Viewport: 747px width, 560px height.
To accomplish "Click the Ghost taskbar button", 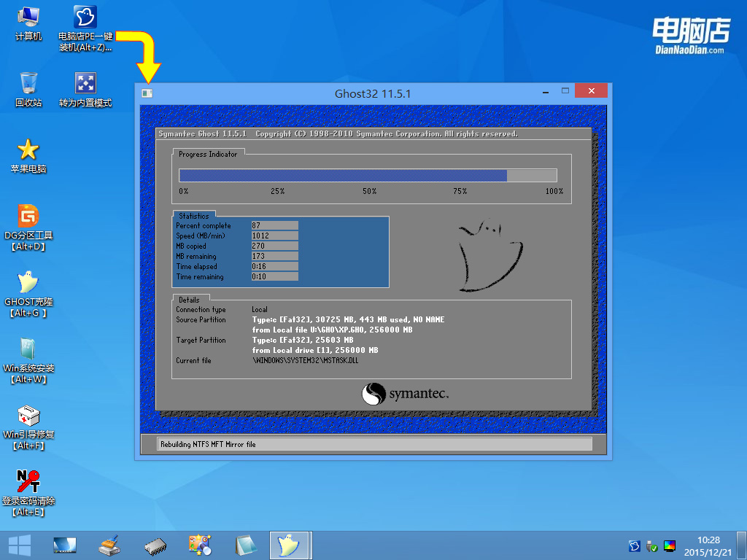I will tap(289, 545).
